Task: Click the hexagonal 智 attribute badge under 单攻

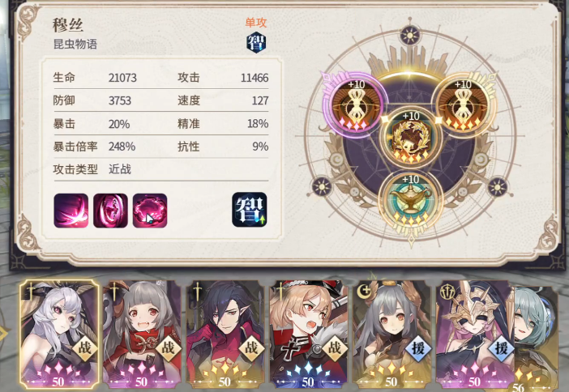Action: [256, 42]
